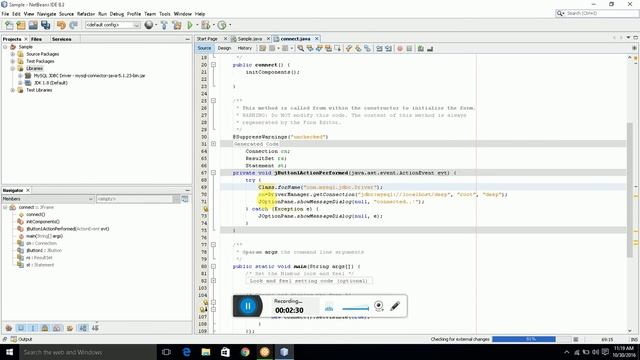This screenshot has width=640, height=360.
Task: Toggle Sort by Source in Navigator
Action: [95, 328]
